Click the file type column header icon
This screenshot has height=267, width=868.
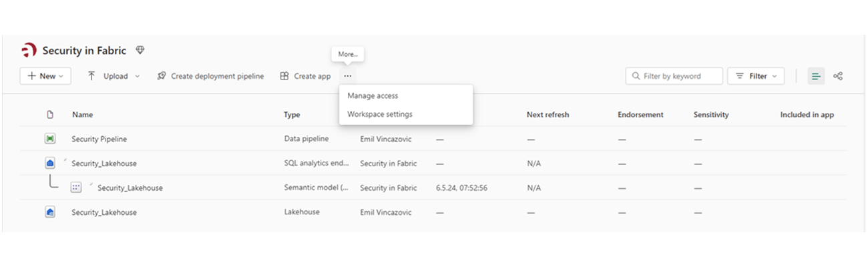pyautogui.click(x=50, y=115)
